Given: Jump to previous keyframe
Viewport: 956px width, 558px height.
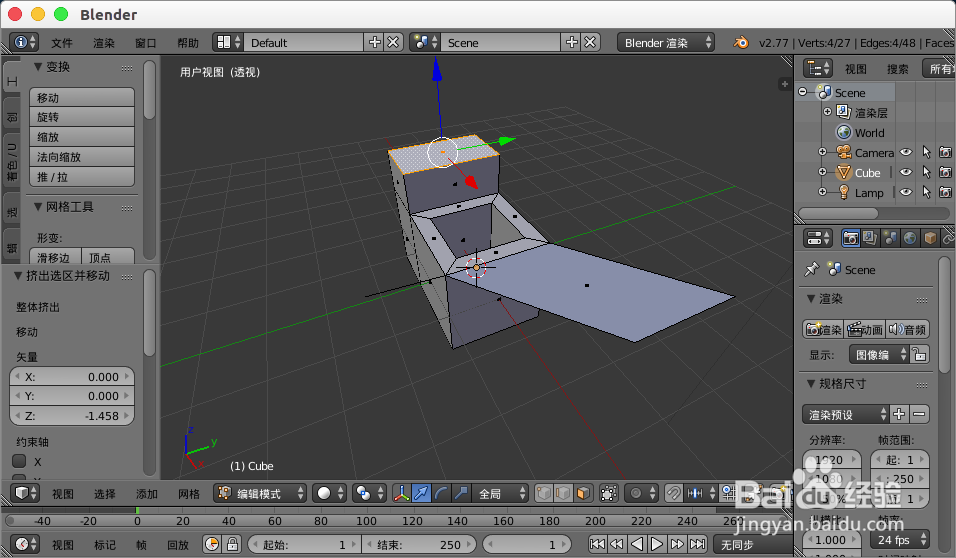Looking at the screenshot, I should tap(617, 544).
